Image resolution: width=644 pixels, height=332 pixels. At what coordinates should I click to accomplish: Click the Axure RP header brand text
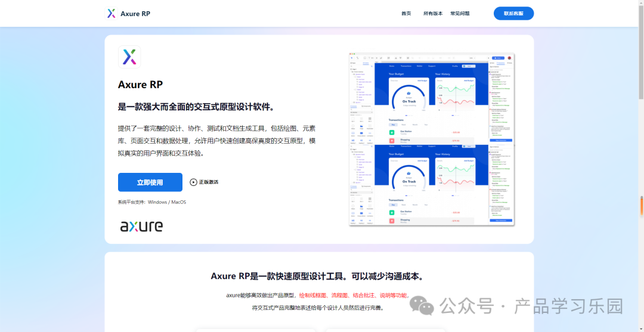pos(135,14)
